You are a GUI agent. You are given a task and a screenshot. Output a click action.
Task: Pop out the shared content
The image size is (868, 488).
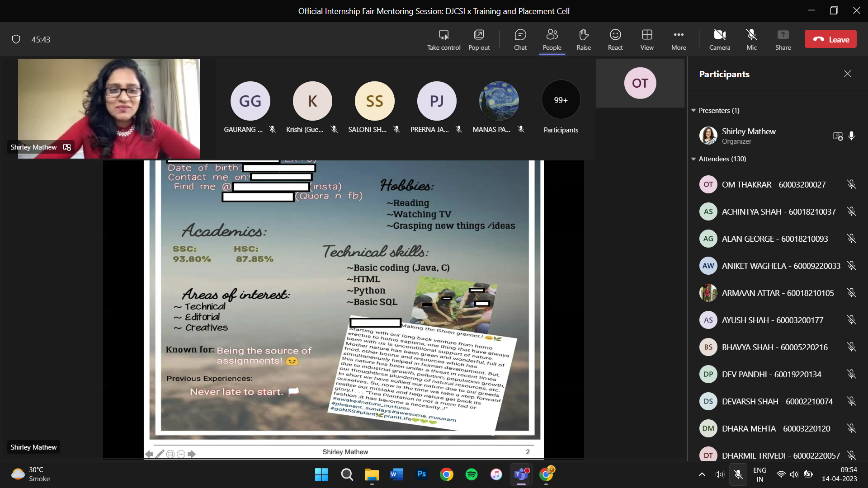pyautogui.click(x=479, y=40)
